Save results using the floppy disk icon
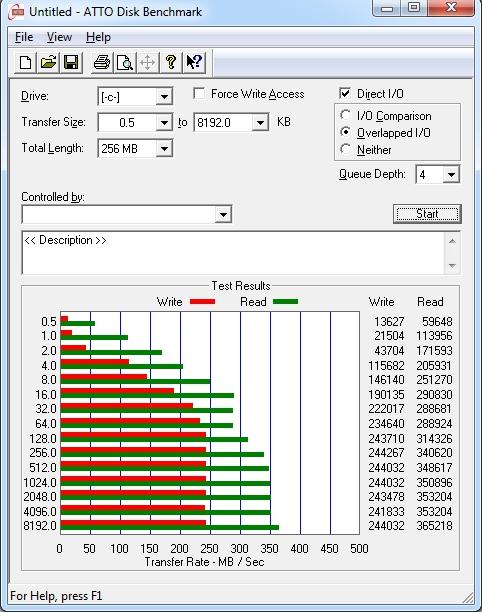Image resolution: width=482 pixels, height=612 pixels. click(71, 62)
